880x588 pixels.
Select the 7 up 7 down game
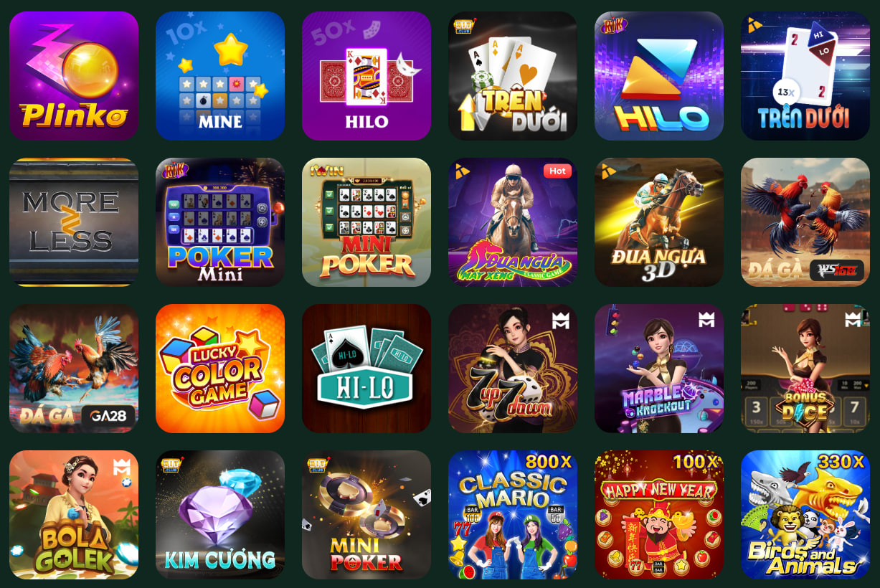coord(513,369)
